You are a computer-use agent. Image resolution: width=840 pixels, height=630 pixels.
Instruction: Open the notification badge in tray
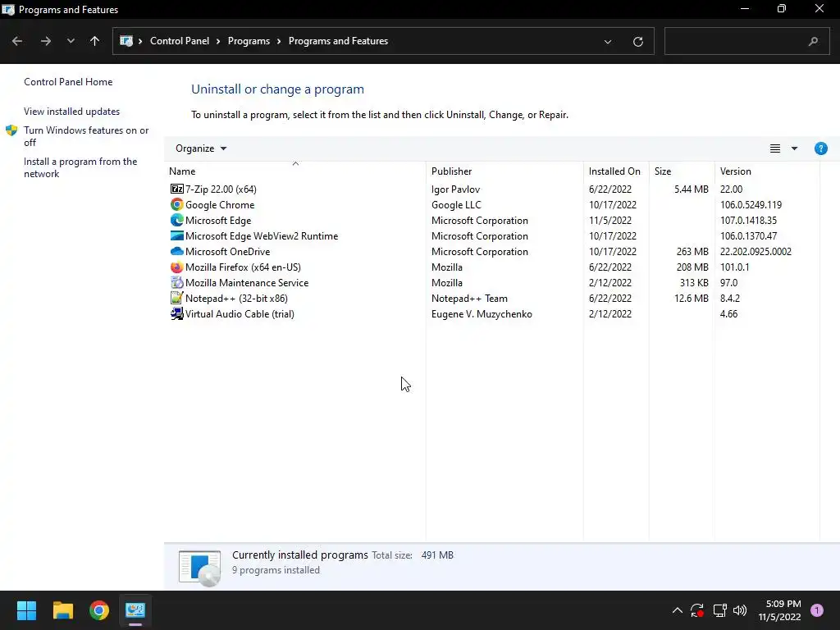pos(816,610)
